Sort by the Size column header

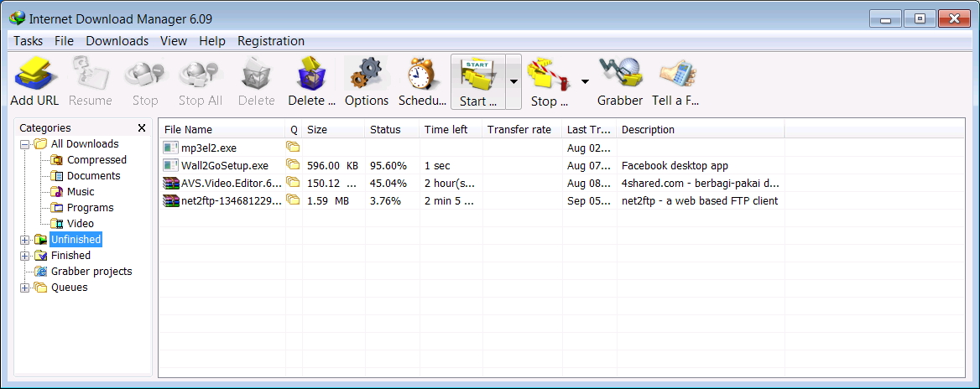pos(334,130)
